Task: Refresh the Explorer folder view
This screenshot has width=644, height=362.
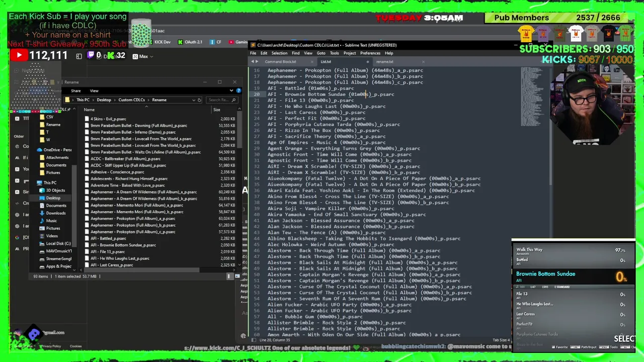Action: point(199,100)
